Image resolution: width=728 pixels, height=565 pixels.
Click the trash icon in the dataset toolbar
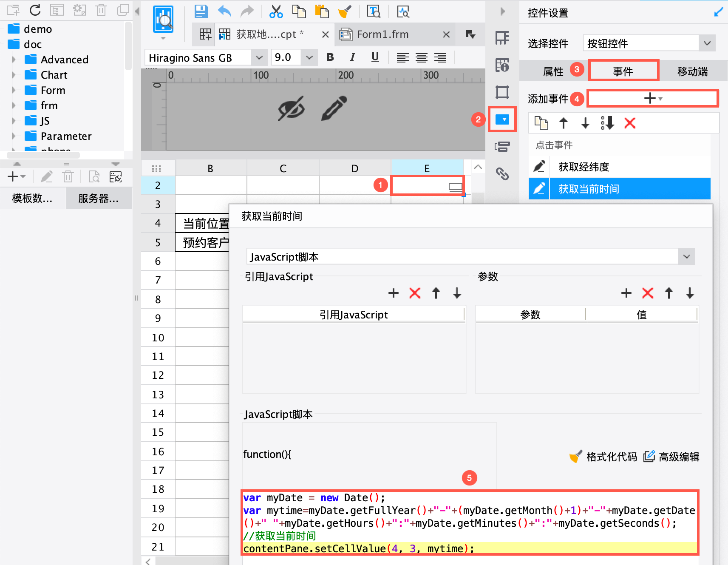(68, 176)
